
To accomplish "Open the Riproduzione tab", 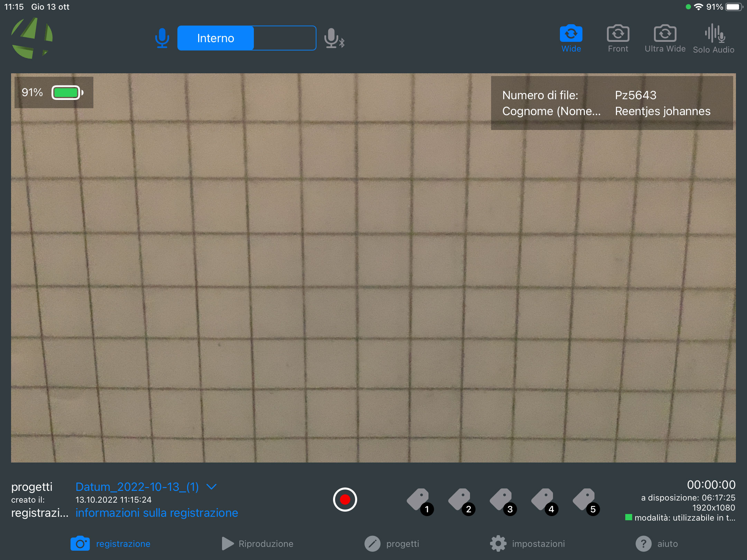I will pyautogui.click(x=257, y=544).
